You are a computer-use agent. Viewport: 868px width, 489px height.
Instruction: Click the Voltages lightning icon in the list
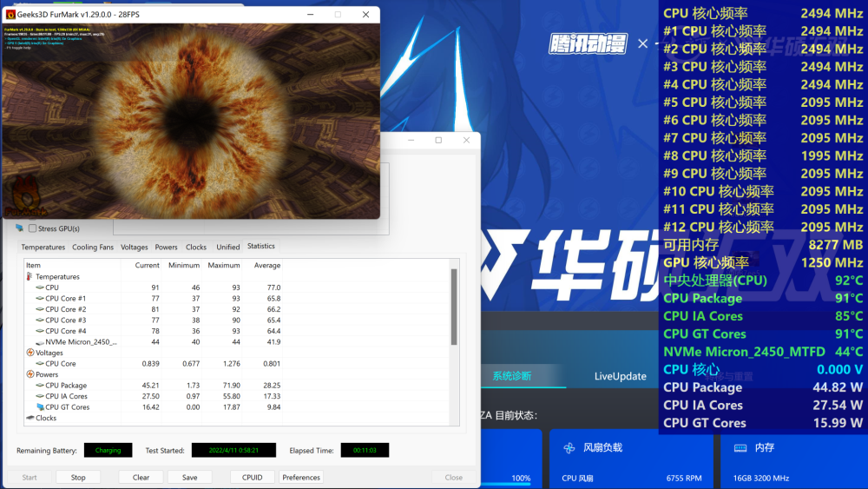(x=30, y=353)
